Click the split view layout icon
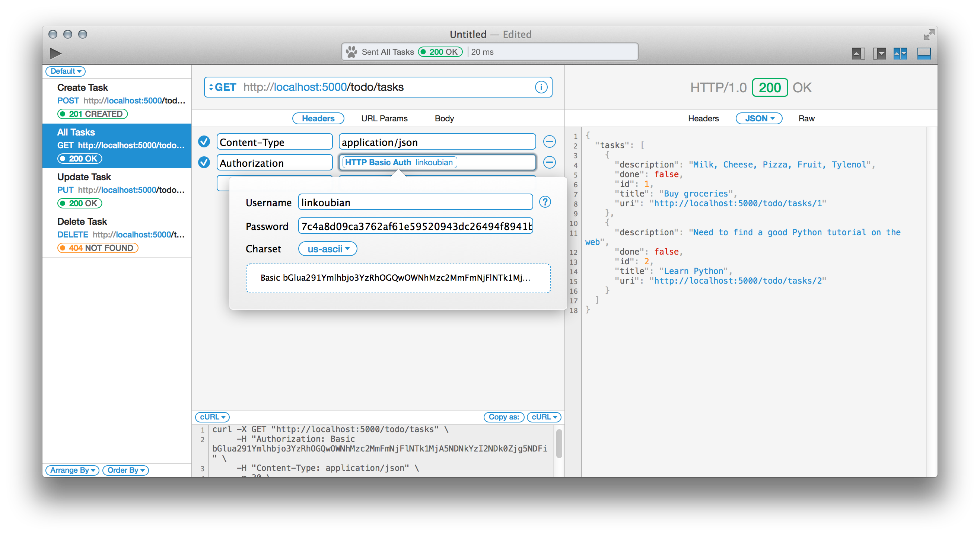 pos(900,53)
